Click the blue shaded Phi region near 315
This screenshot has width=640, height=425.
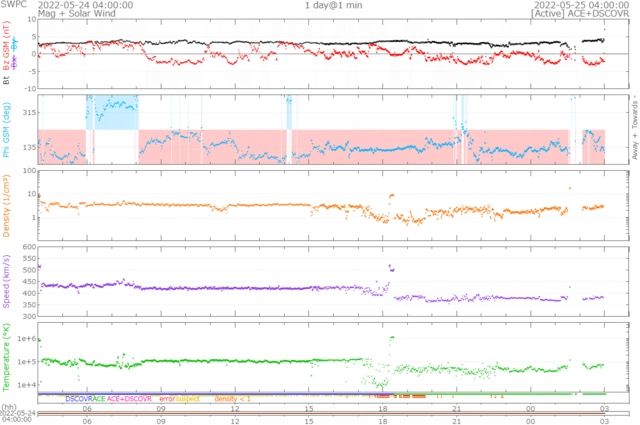(x=112, y=112)
